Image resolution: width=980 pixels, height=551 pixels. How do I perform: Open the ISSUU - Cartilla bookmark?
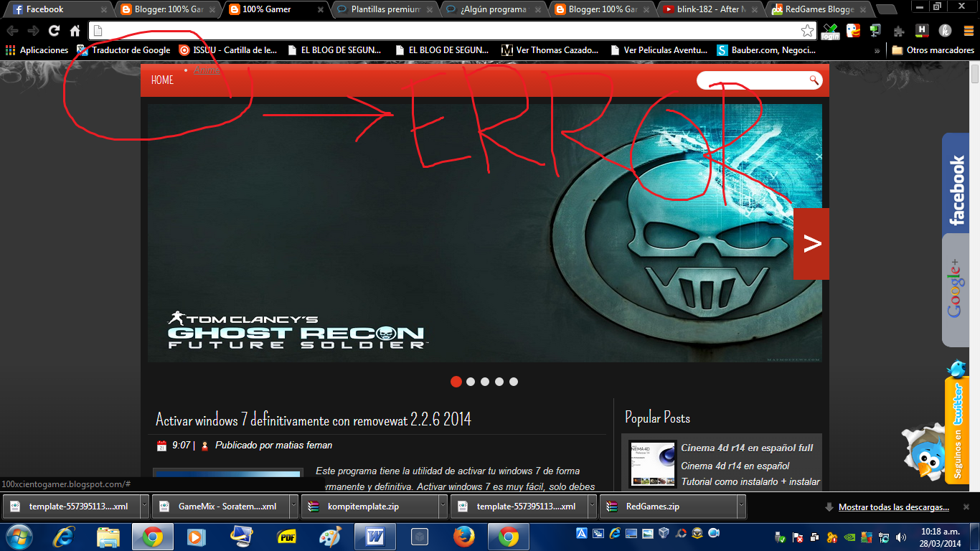pyautogui.click(x=227, y=50)
